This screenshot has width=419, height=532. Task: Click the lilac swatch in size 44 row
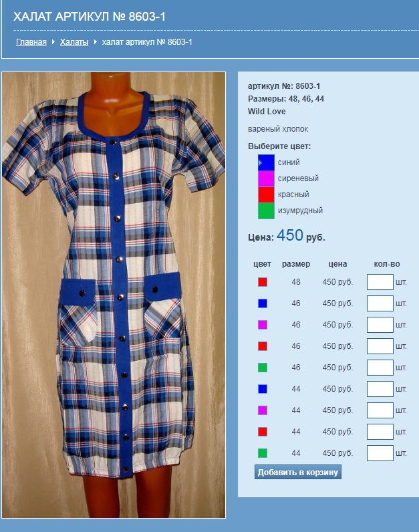(263, 410)
